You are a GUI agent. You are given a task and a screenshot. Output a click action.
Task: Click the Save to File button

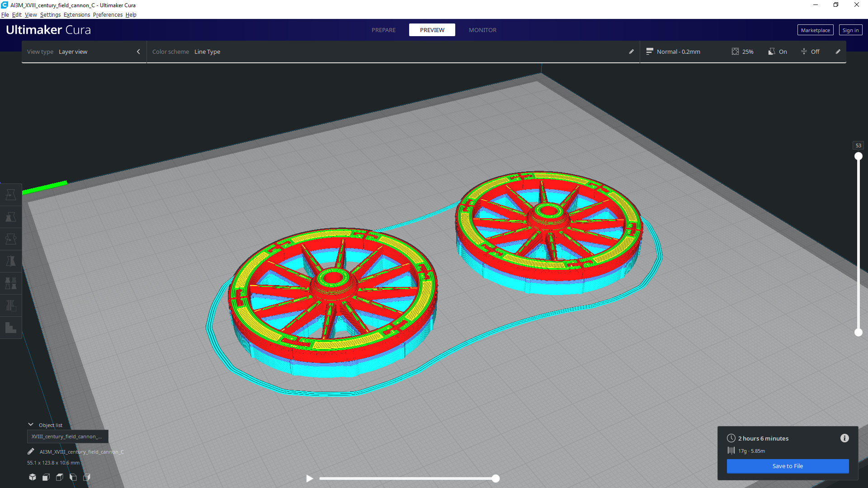point(788,466)
